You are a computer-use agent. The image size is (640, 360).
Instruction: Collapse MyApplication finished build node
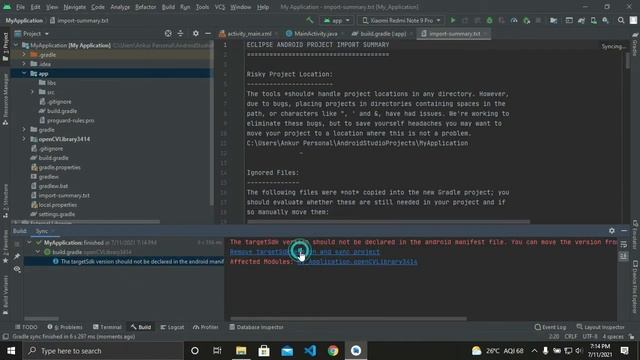pyautogui.click(x=29, y=242)
